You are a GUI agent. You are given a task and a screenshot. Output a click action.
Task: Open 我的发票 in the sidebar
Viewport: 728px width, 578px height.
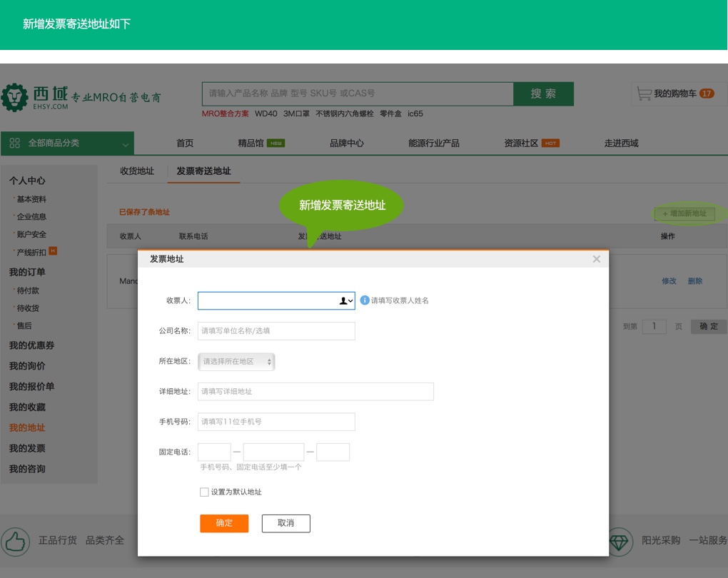27,448
